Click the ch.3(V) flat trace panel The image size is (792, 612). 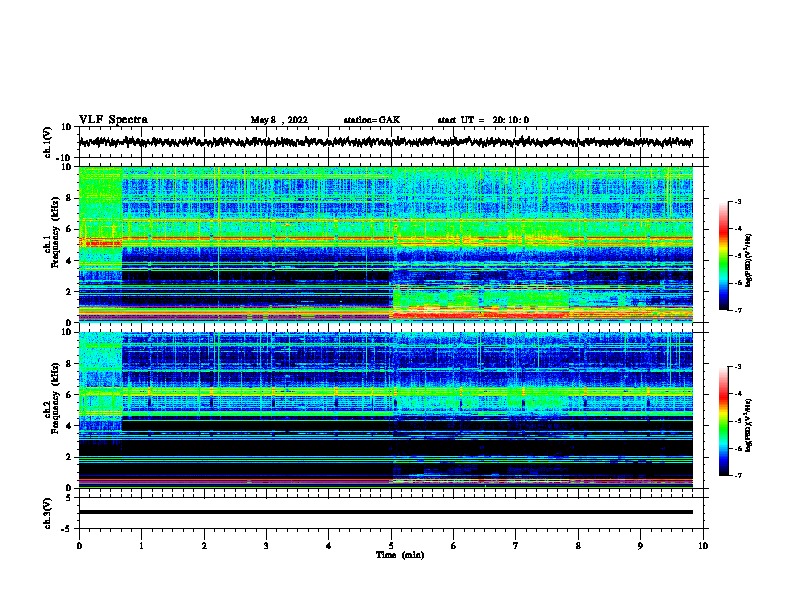[393, 513]
